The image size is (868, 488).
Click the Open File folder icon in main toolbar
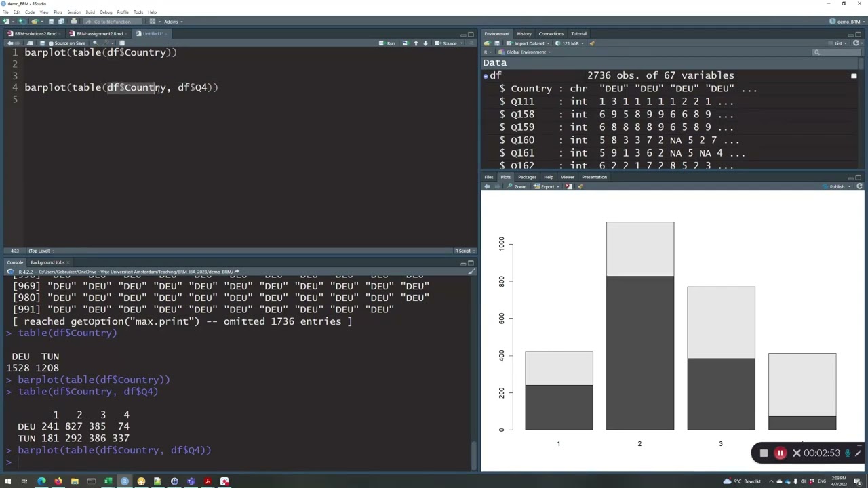(x=34, y=22)
